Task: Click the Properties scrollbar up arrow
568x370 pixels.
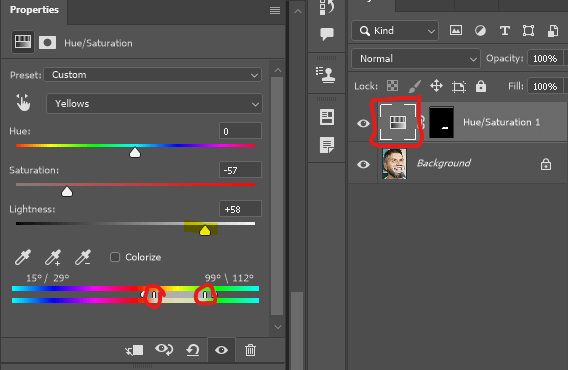Action: [278, 70]
